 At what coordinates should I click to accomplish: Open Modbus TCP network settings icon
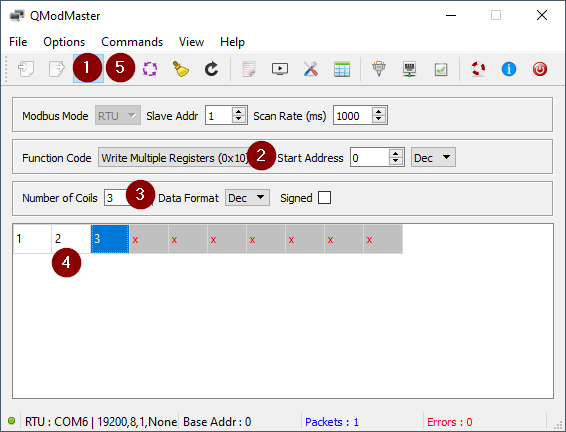410,69
